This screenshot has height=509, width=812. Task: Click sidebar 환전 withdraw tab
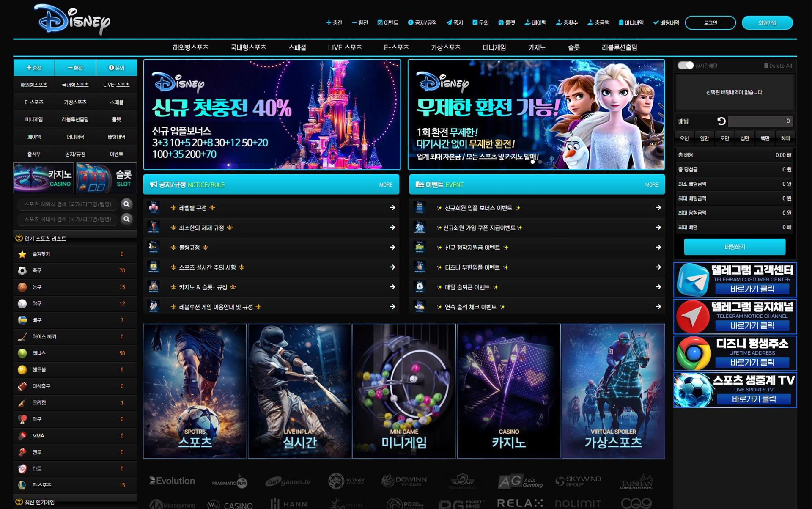click(x=75, y=68)
